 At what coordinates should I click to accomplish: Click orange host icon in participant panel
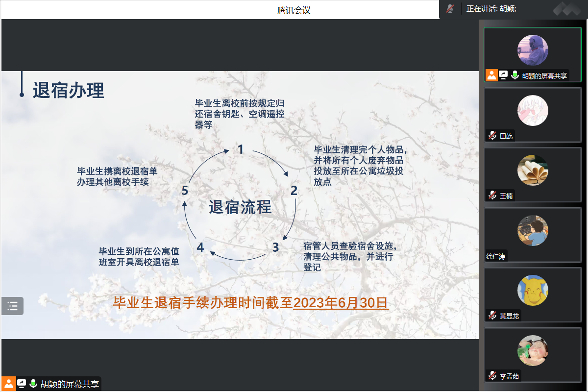[491, 75]
